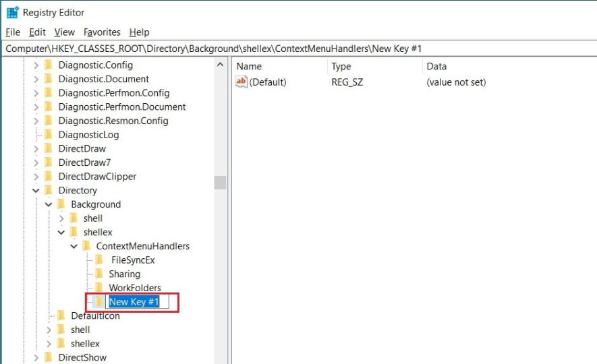Viewport: 597px width, 364px height.
Task: Click the REG_SZ type cell
Action: coord(347,82)
